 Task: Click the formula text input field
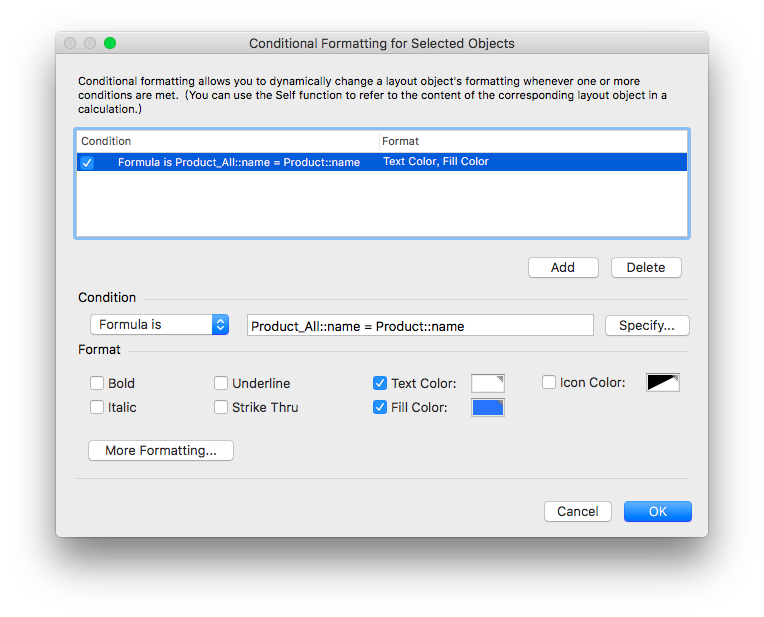point(420,325)
